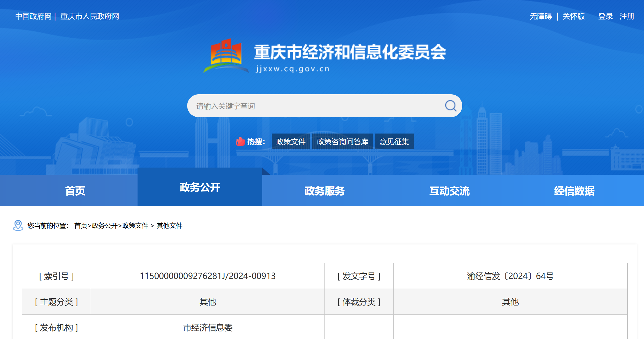Image resolution: width=644 pixels, height=339 pixels.
Task: Click the [ 发文字号 ] label cell
Action: pyautogui.click(x=359, y=276)
